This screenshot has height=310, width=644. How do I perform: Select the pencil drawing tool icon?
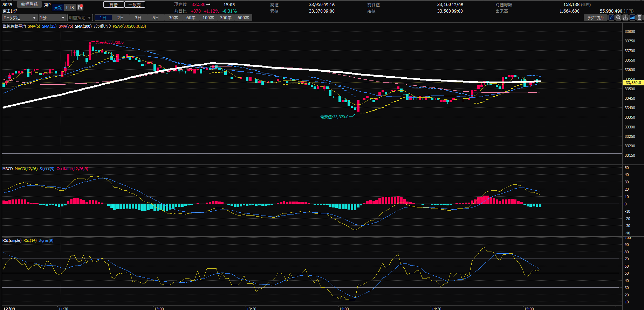611,17
